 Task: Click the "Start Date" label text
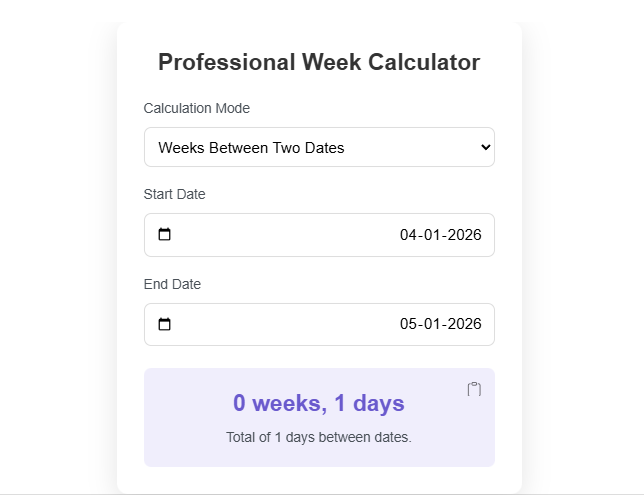coord(175,194)
